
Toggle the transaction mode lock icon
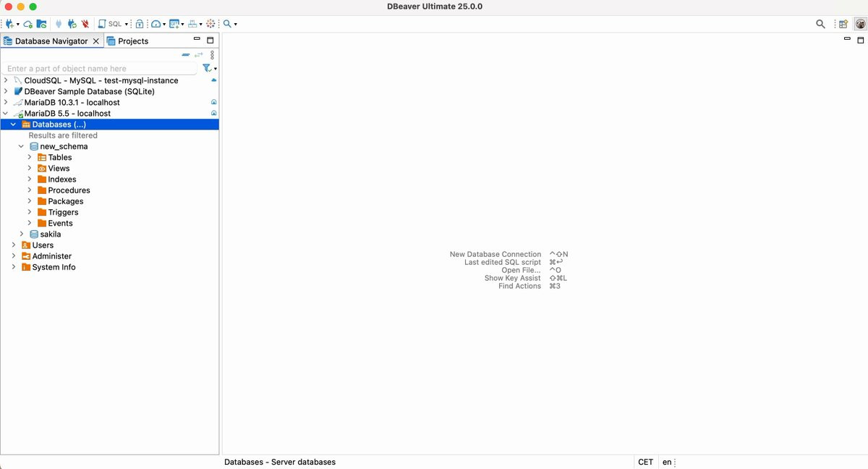coord(140,24)
